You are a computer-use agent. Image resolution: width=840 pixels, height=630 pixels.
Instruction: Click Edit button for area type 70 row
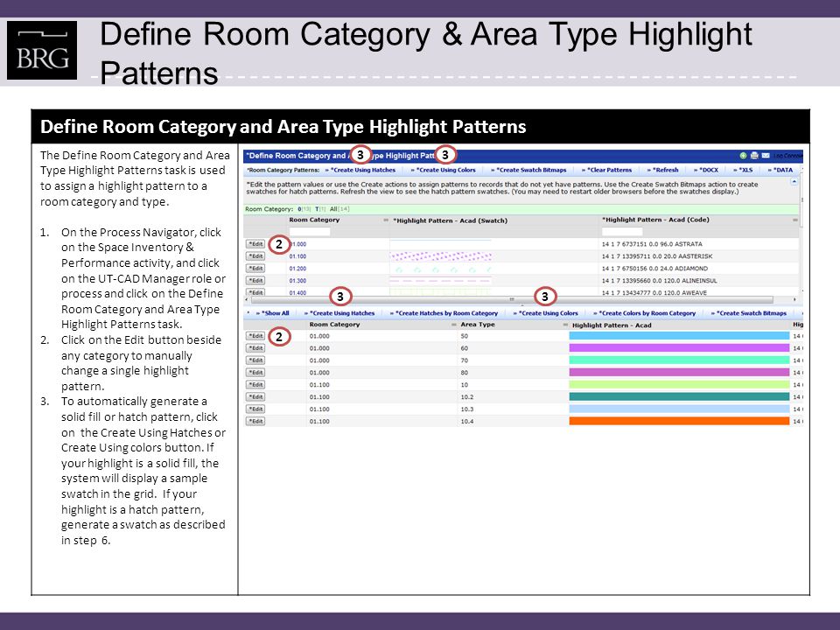[x=255, y=360]
